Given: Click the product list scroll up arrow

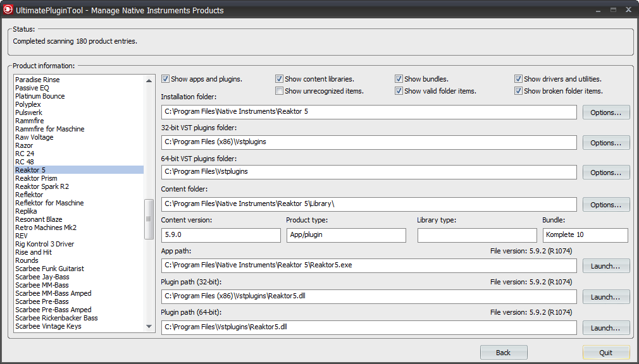Looking at the screenshot, I should pos(149,81).
